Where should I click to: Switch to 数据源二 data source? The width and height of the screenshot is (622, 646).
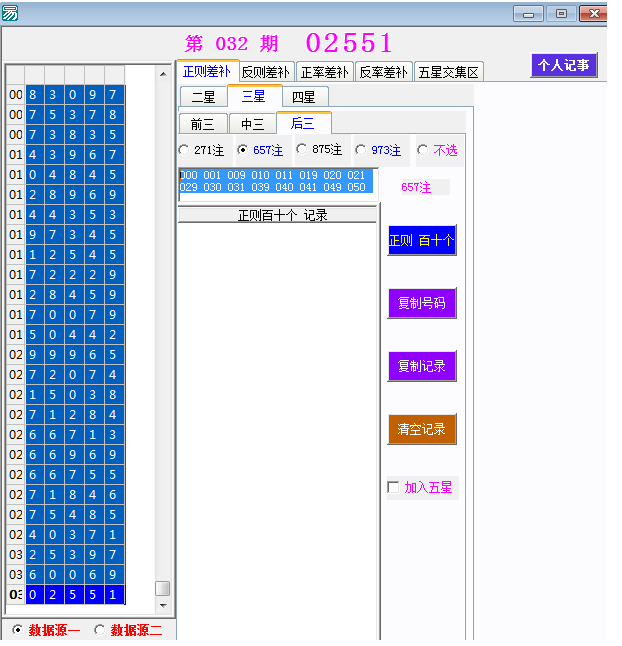[x=99, y=630]
